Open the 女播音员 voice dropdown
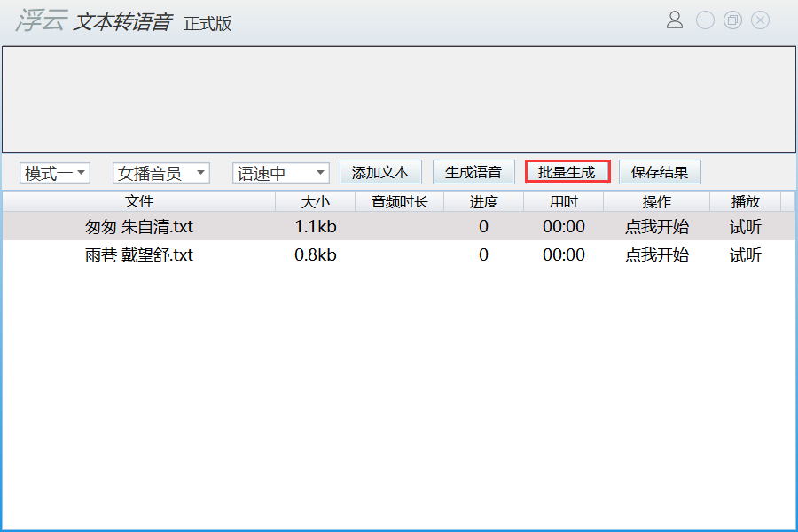Image resolution: width=798 pixels, height=532 pixels. 161,173
